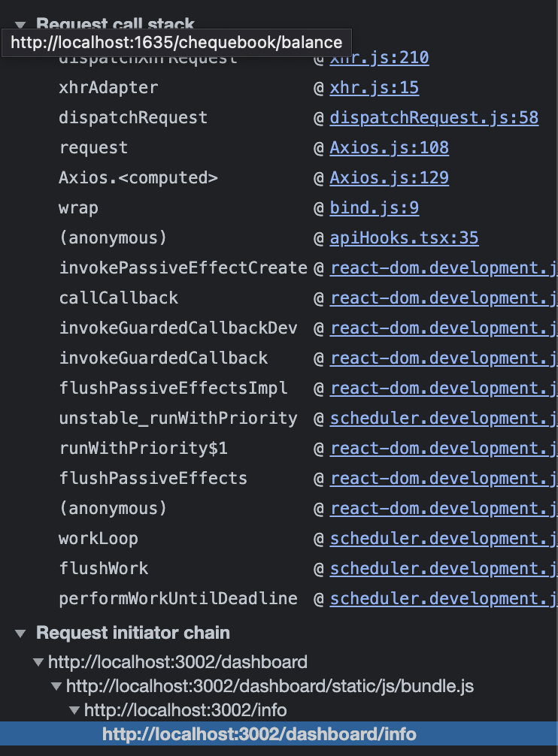Screen dimensions: 558x756
Task: Collapse the Request initiator chain section
Action: 20,633
